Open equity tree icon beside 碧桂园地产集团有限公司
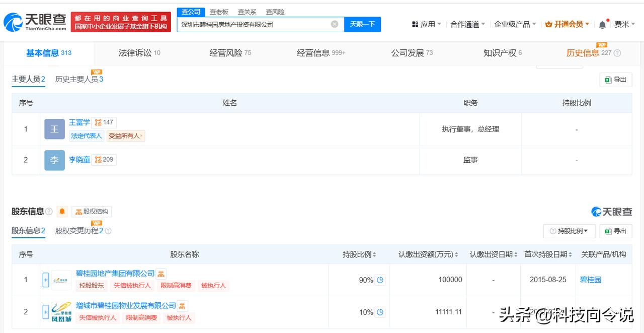Image resolution: width=644 pixels, height=333 pixels. (161, 274)
